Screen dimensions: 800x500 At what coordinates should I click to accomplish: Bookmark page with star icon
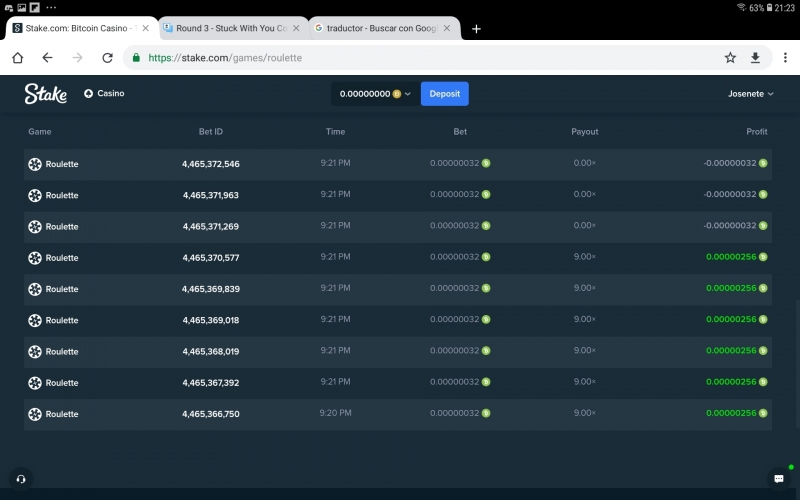730,58
